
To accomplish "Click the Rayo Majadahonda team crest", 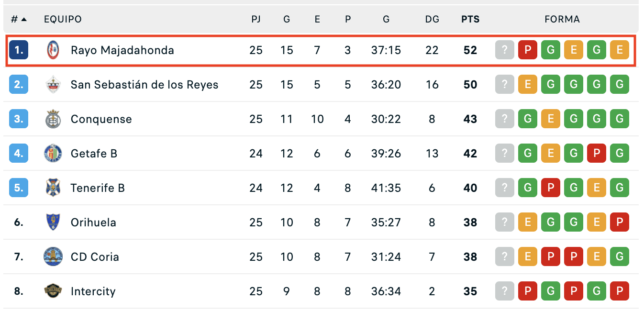I will coord(53,50).
